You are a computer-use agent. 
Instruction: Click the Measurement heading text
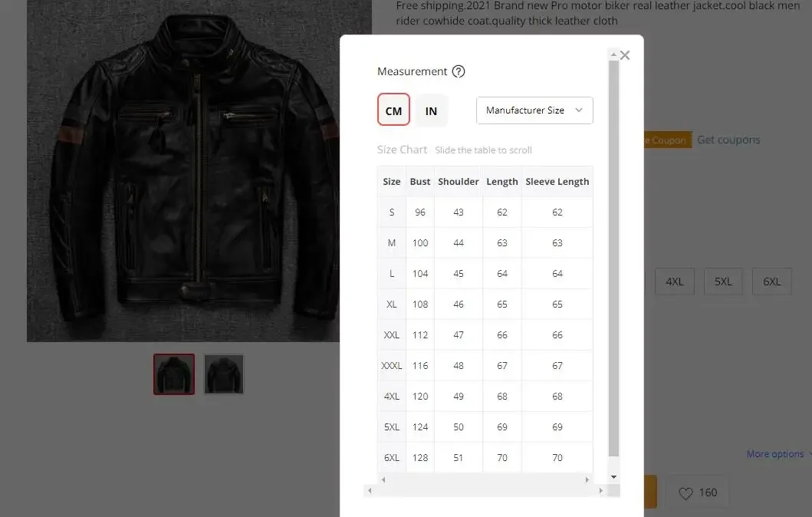click(x=412, y=71)
